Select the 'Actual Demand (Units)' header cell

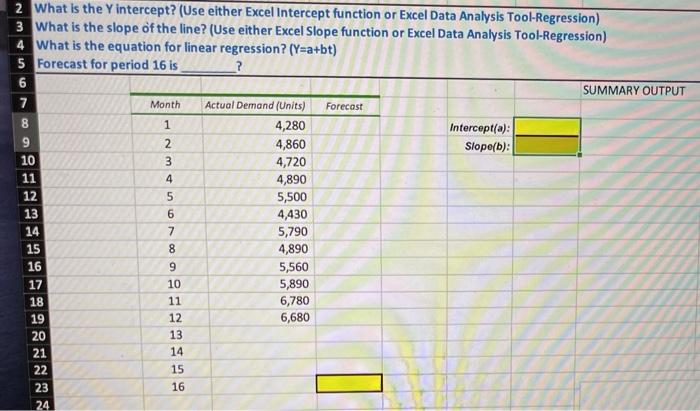[x=255, y=105]
